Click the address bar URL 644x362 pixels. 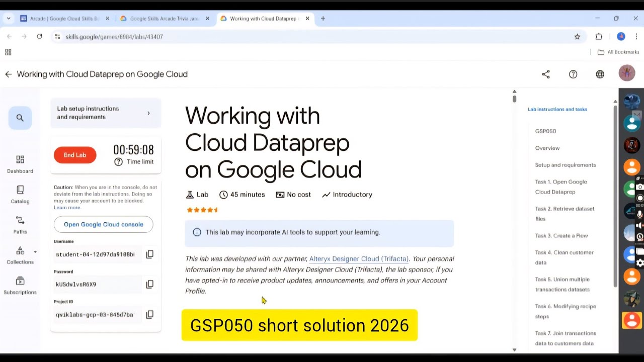tap(114, 37)
